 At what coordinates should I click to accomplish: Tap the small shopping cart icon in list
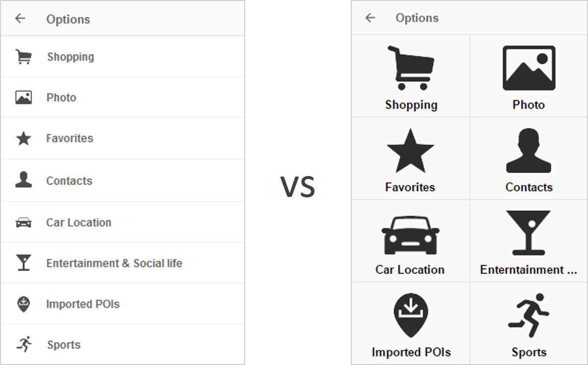pyautogui.click(x=24, y=57)
